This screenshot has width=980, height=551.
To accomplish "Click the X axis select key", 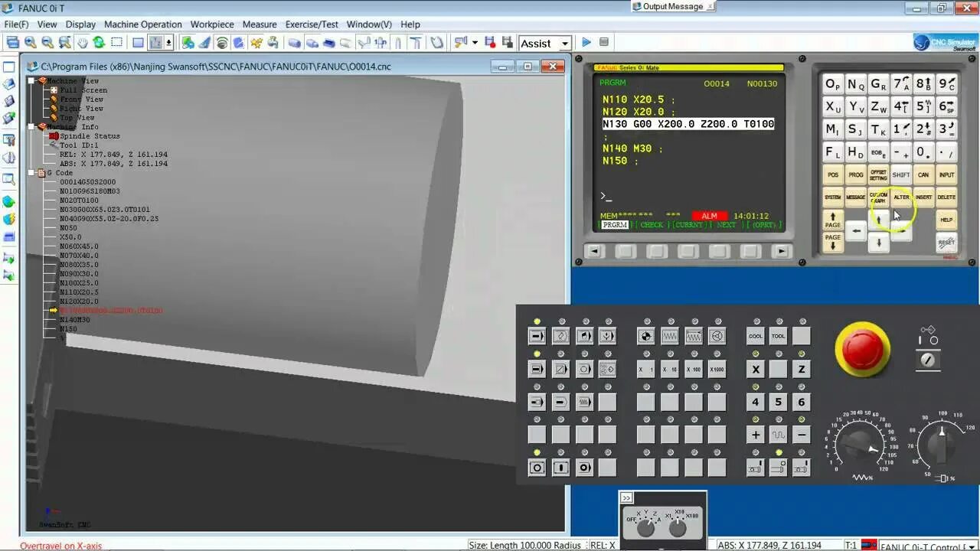I will pos(756,370).
